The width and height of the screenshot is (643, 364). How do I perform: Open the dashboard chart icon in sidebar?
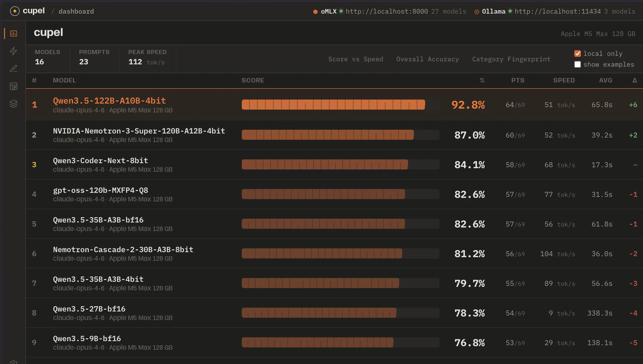tap(14, 33)
